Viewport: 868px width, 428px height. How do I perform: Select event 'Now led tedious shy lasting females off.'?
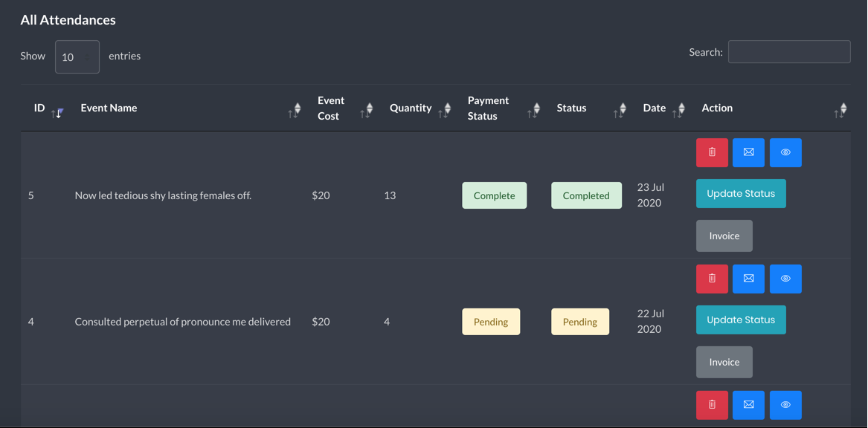[x=164, y=195]
